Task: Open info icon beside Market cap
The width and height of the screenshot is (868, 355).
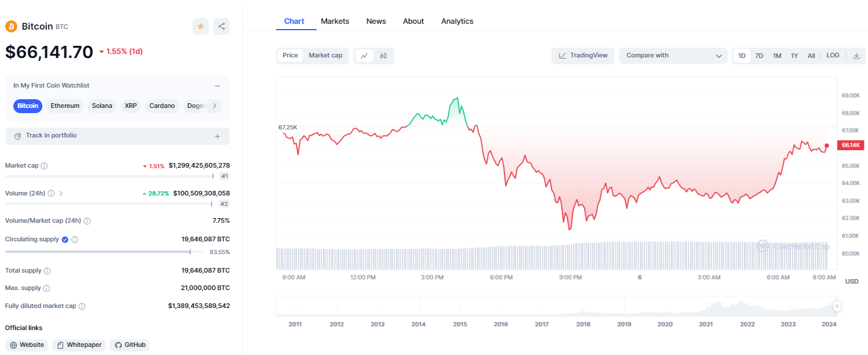Action: (x=44, y=166)
